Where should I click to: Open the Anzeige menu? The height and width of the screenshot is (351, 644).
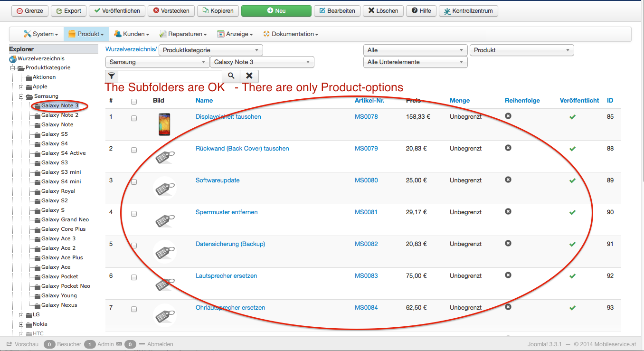tap(235, 34)
